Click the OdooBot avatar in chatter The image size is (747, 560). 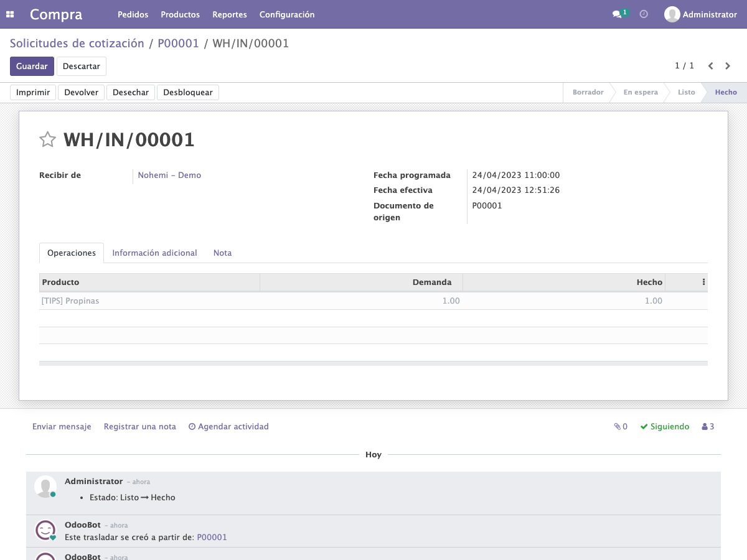pyautogui.click(x=45, y=530)
